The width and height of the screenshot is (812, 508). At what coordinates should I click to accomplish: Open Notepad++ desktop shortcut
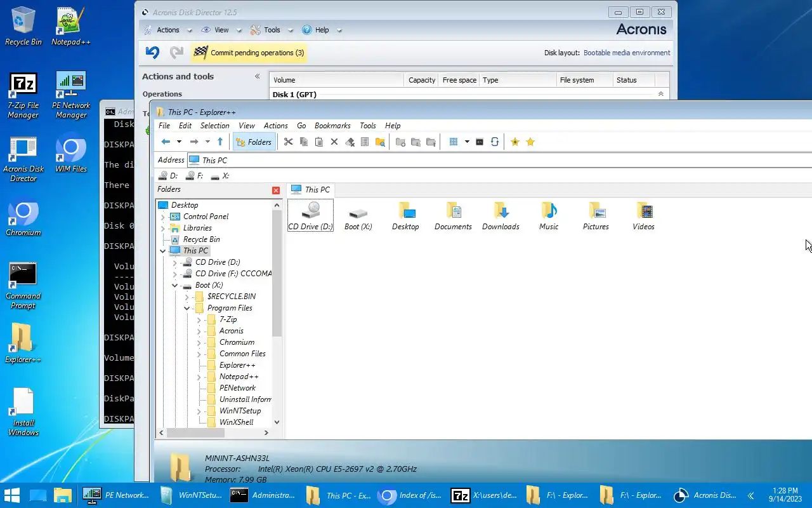[x=70, y=27]
